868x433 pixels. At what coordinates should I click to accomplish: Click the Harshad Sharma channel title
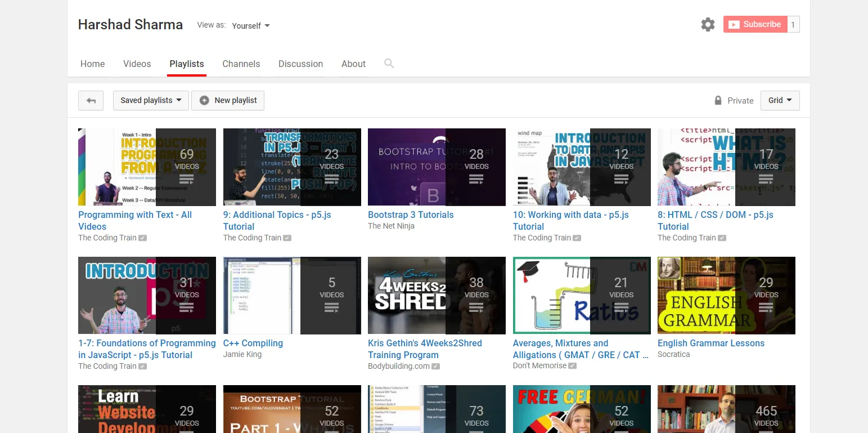pyautogui.click(x=131, y=25)
